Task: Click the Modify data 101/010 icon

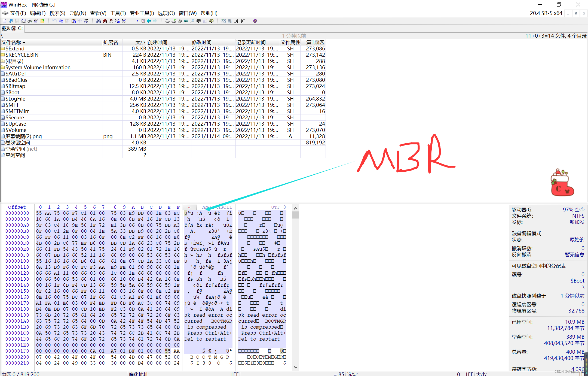Action: click(x=86, y=21)
